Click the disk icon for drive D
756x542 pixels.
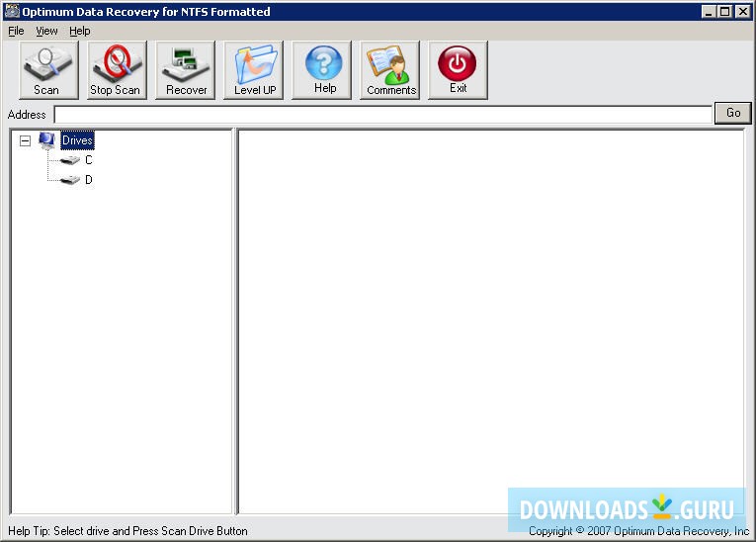coord(70,180)
